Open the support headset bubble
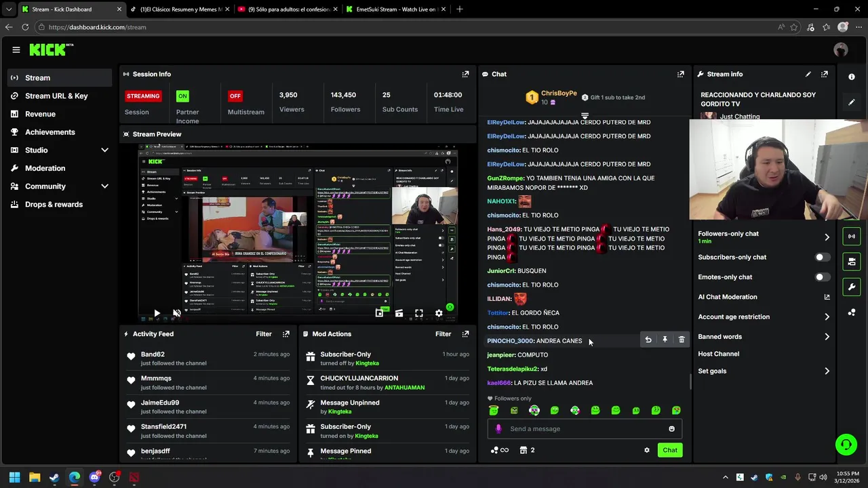 pos(846,445)
